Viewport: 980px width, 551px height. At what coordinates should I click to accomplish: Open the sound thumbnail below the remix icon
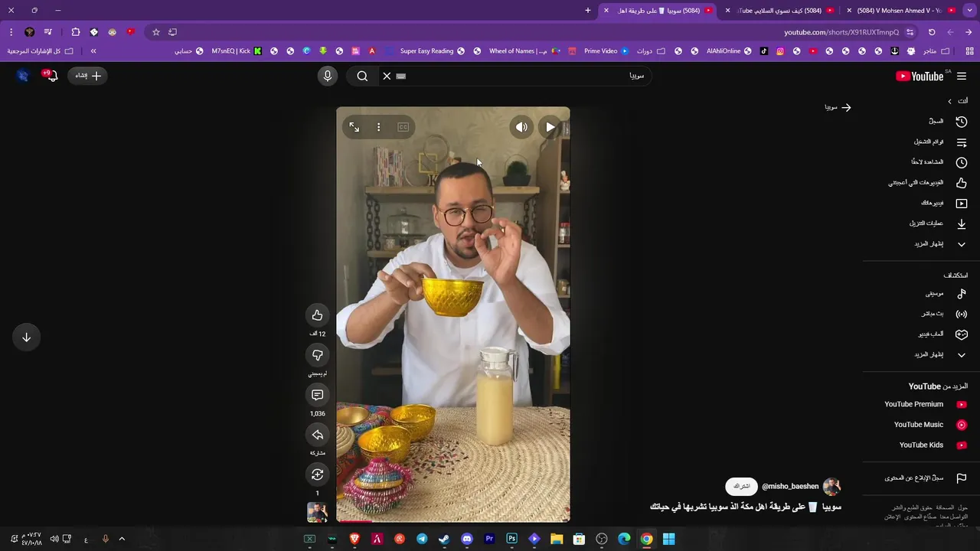coord(317,512)
